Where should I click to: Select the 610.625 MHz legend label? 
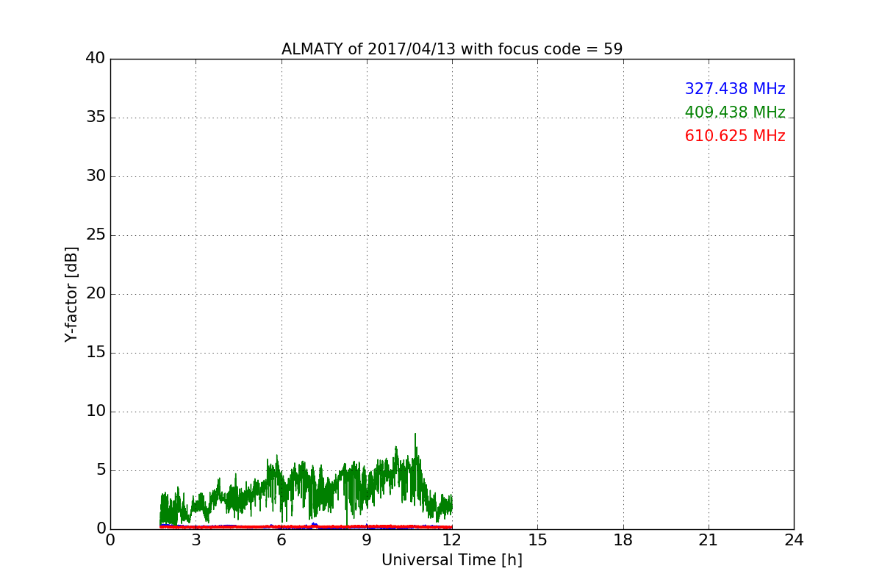click(x=735, y=136)
